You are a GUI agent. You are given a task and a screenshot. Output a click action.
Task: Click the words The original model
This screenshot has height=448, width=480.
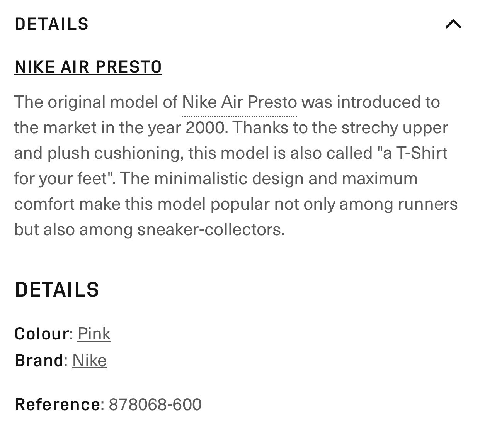point(84,103)
